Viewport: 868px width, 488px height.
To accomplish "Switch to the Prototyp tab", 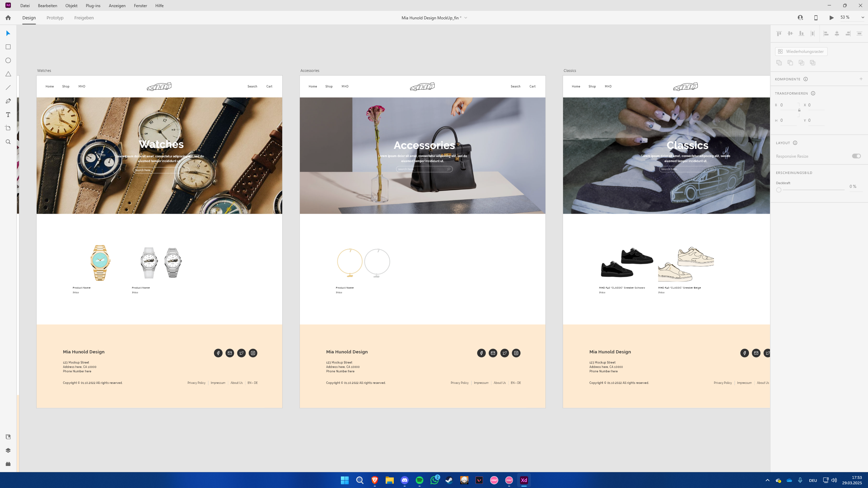I will (x=55, y=18).
